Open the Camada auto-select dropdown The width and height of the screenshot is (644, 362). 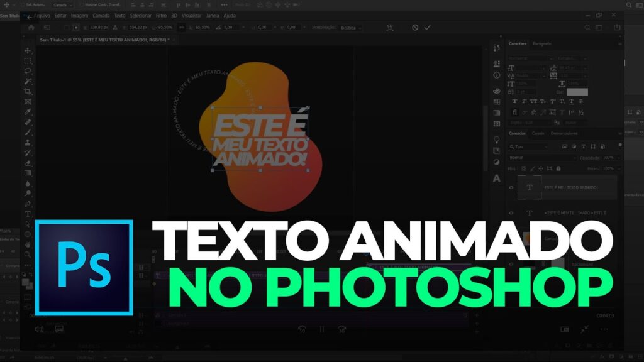(x=62, y=5)
